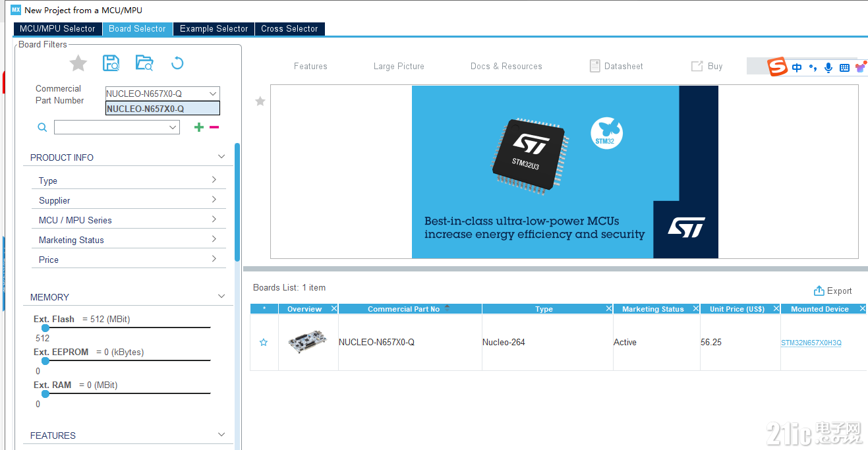Open the Datasheet button
The width and height of the screenshot is (868, 450).
616,66
